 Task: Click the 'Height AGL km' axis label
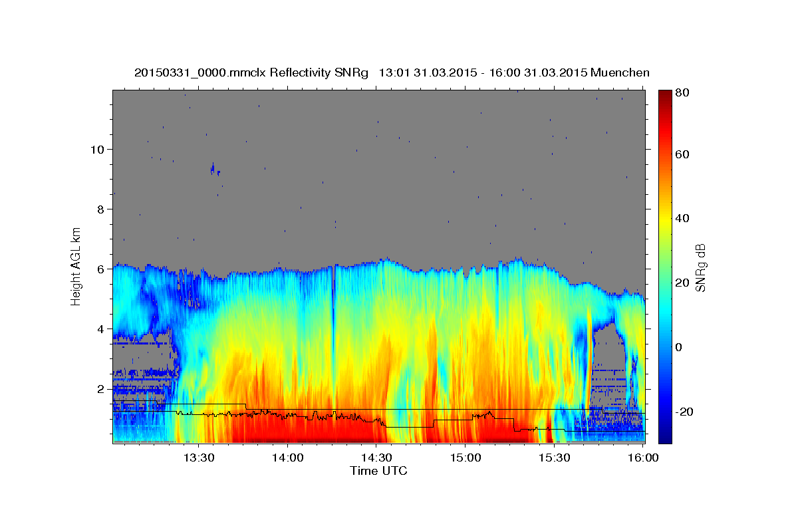click(x=76, y=266)
